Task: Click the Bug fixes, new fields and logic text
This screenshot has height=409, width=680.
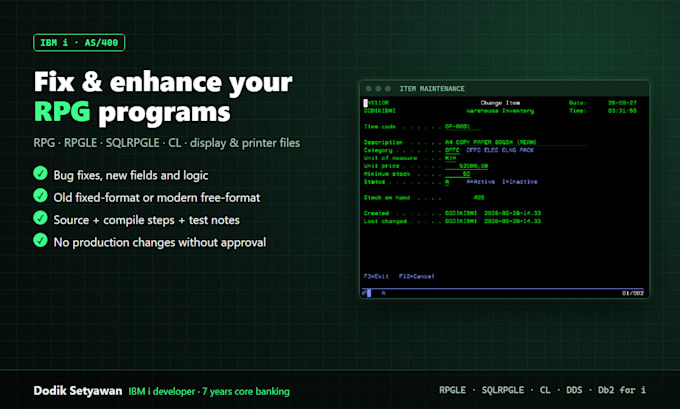Action: 131,175
